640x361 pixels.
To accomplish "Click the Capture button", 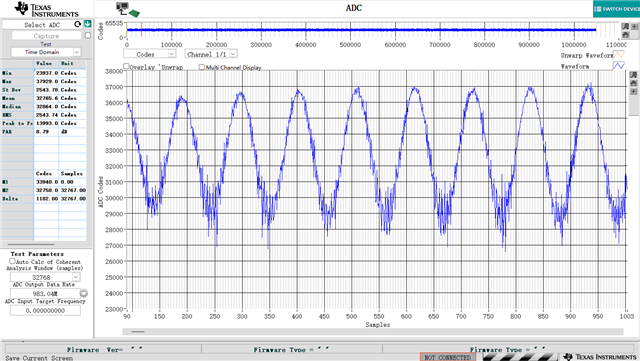I will click(x=47, y=36).
